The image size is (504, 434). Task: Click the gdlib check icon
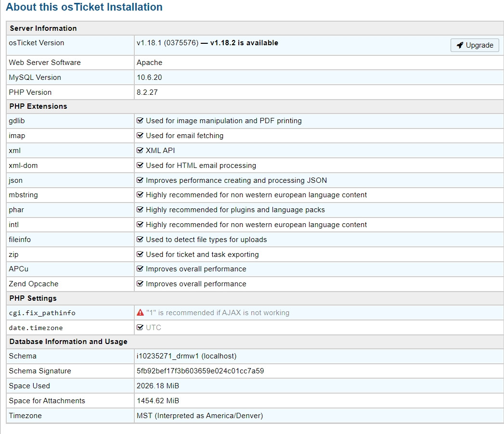[140, 120]
